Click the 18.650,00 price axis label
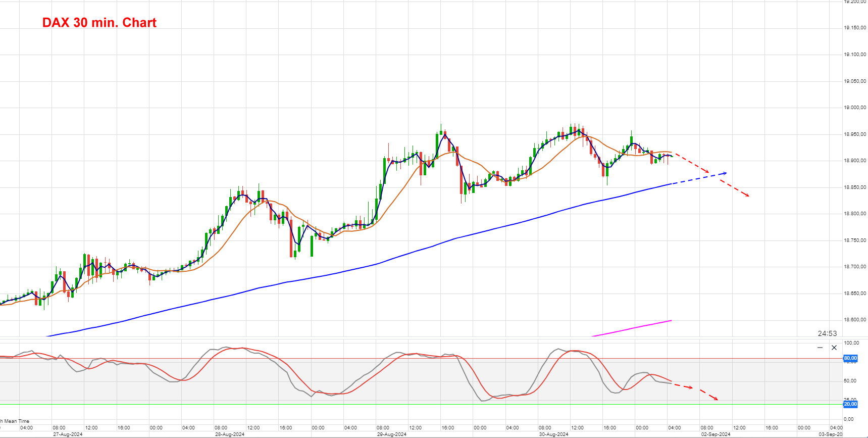Screen dimensions: 868x438 pos(855,294)
